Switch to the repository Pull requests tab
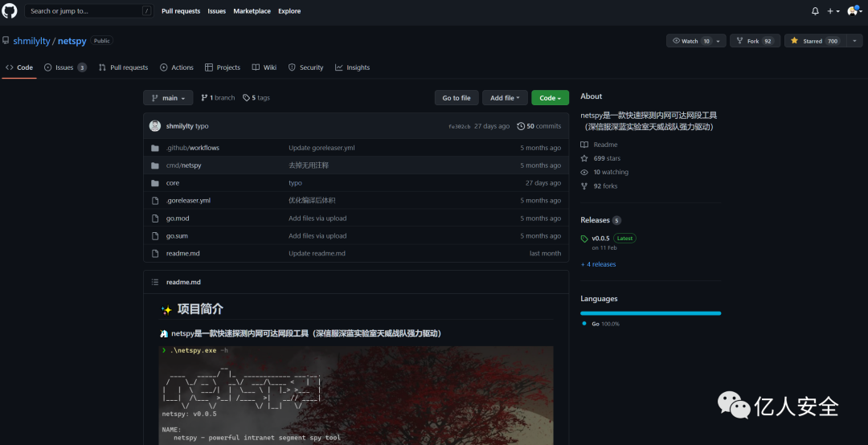This screenshot has height=445, width=868. point(124,67)
